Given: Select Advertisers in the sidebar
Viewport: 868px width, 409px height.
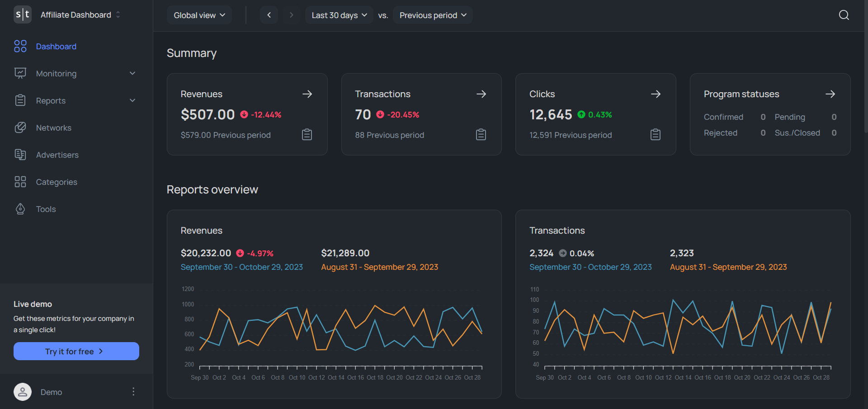Looking at the screenshot, I should coord(57,155).
